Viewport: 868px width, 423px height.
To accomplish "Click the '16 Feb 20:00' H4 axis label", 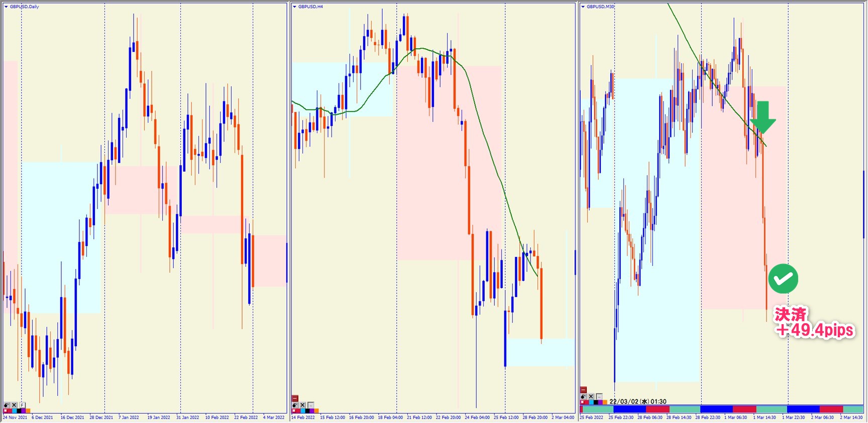I will [361, 417].
